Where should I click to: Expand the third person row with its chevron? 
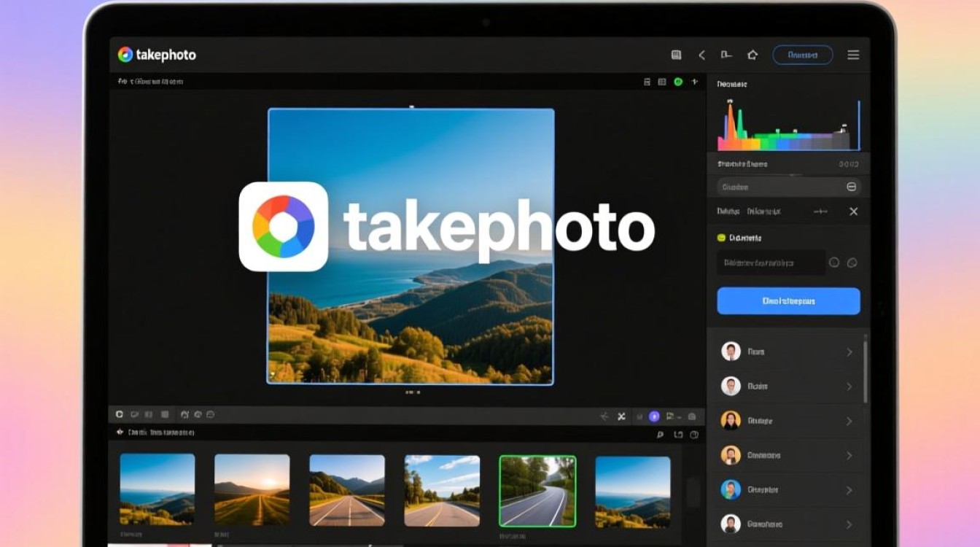[x=849, y=420]
